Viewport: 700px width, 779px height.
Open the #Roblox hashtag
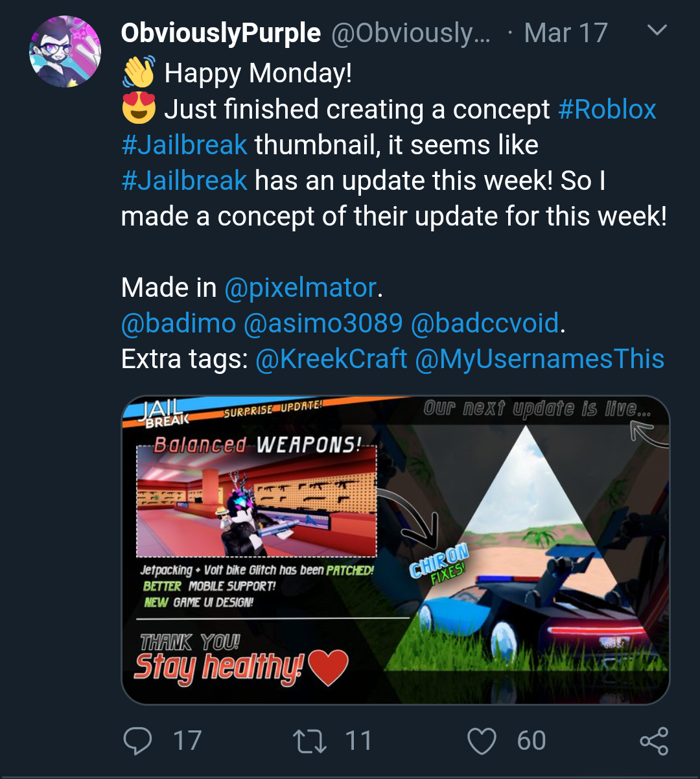pyautogui.click(x=607, y=110)
